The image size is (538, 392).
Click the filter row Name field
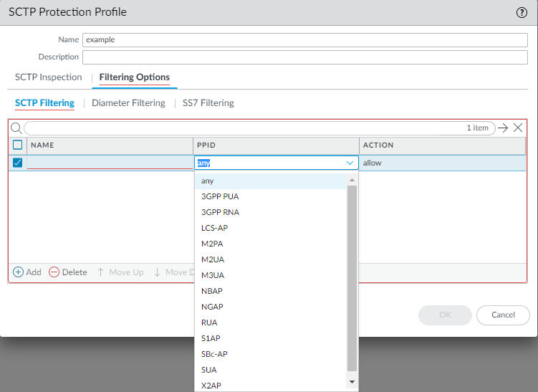(109, 163)
